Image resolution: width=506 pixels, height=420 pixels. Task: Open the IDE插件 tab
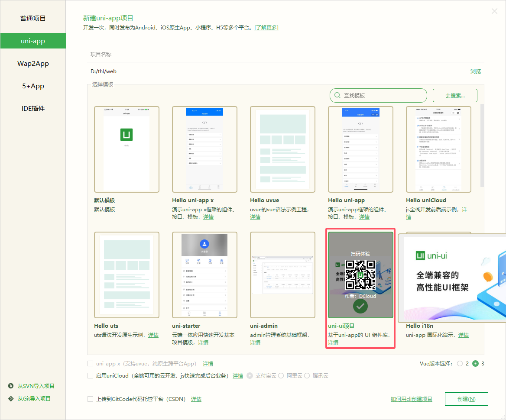coord(33,109)
